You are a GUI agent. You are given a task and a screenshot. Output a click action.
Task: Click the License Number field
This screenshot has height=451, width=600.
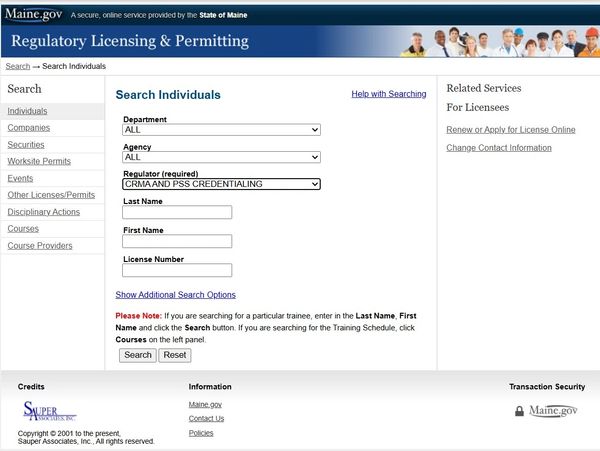click(x=177, y=270)
